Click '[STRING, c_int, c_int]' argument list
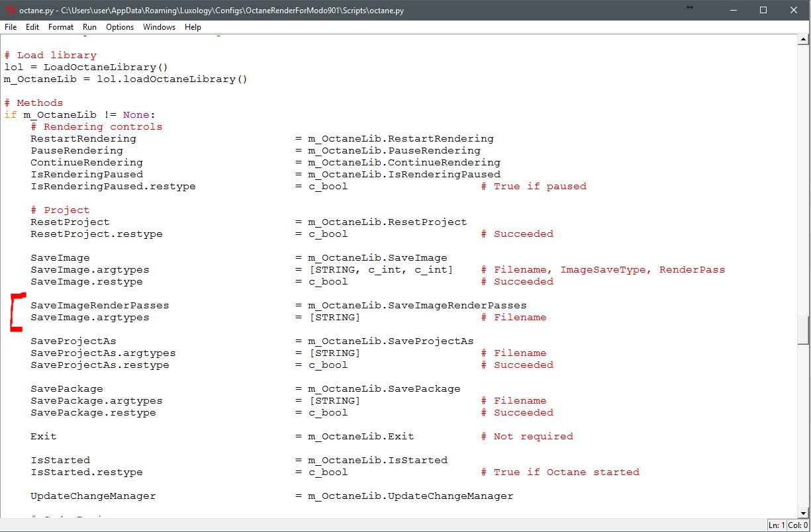Screen dimensions: 811x532 tap(381, 270)
